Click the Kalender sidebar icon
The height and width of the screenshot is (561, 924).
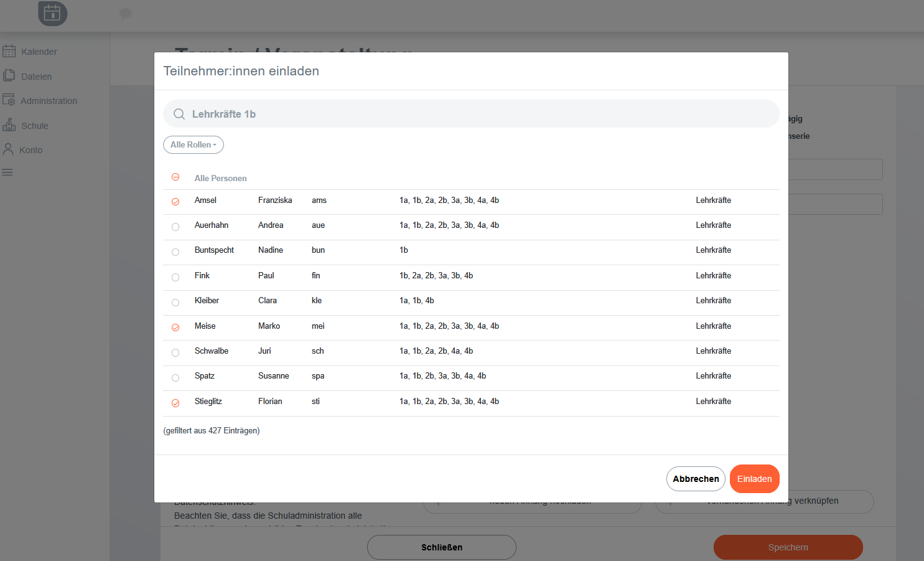coord(9,51)
